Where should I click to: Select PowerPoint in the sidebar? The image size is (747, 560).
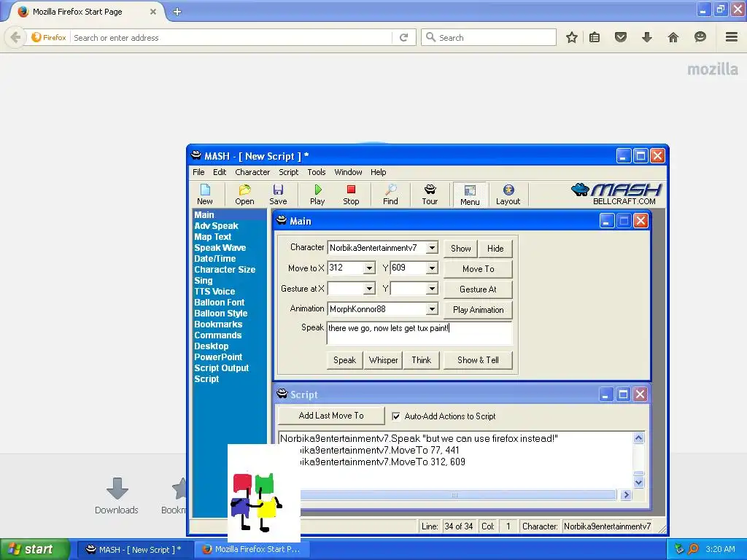[x=218, y=357]
